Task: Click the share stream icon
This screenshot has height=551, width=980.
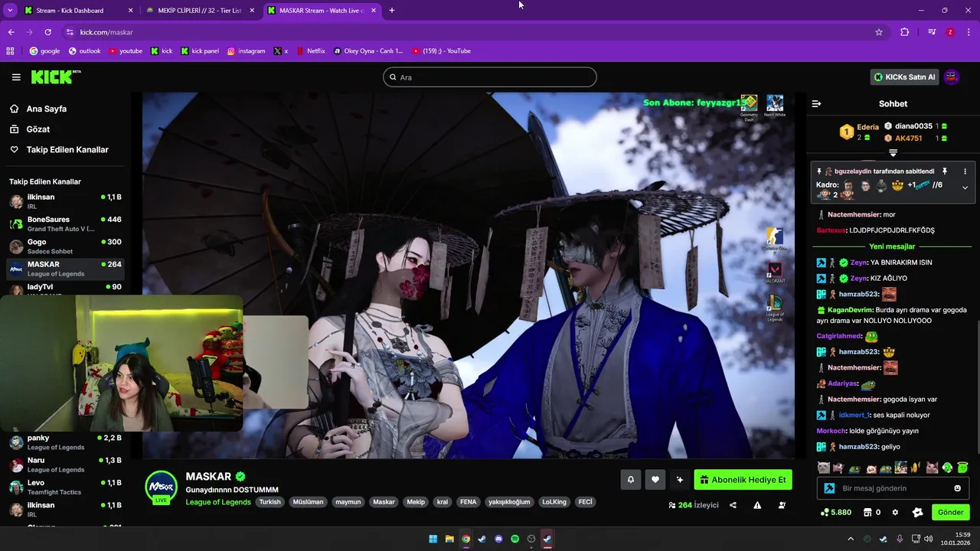Action: [x=733, y=505]
